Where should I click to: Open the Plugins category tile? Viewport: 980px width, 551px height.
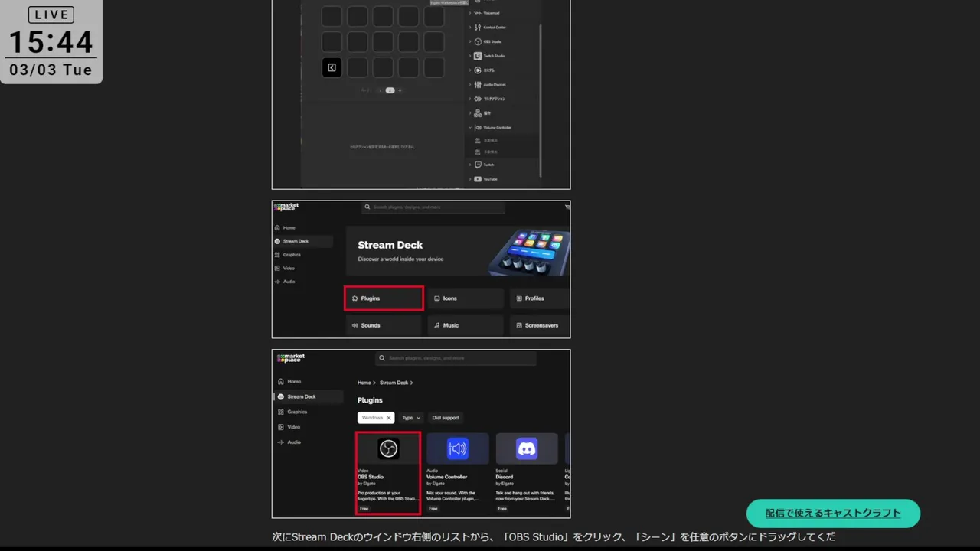[384, 298]
